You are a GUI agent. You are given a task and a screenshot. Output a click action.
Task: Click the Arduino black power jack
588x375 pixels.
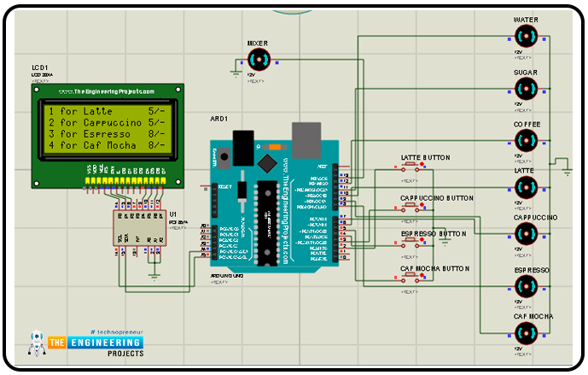point(243,148)
